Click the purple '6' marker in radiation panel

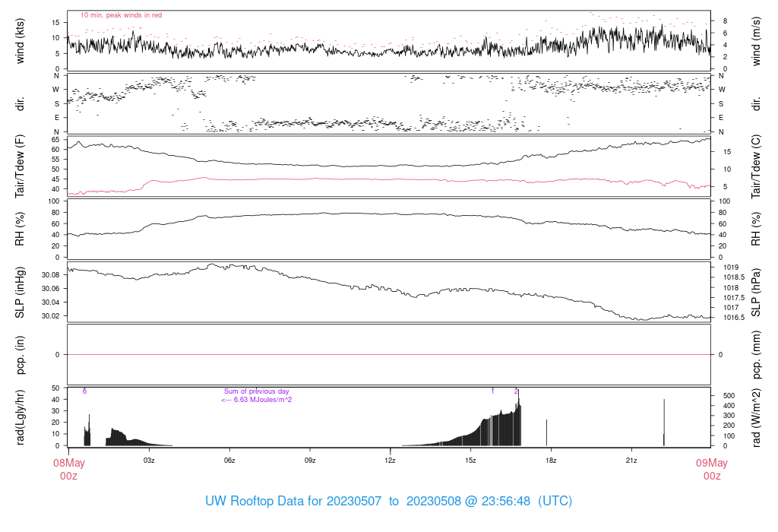pos(84,391)
